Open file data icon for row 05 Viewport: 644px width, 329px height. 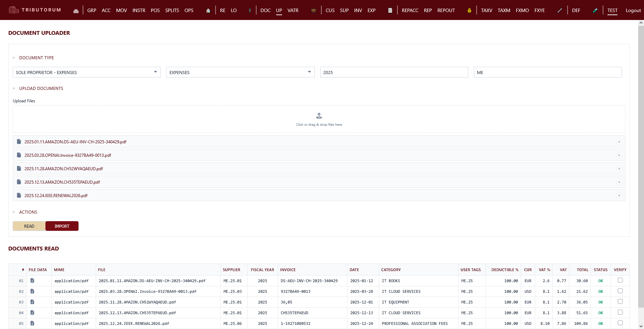(32, 323)
